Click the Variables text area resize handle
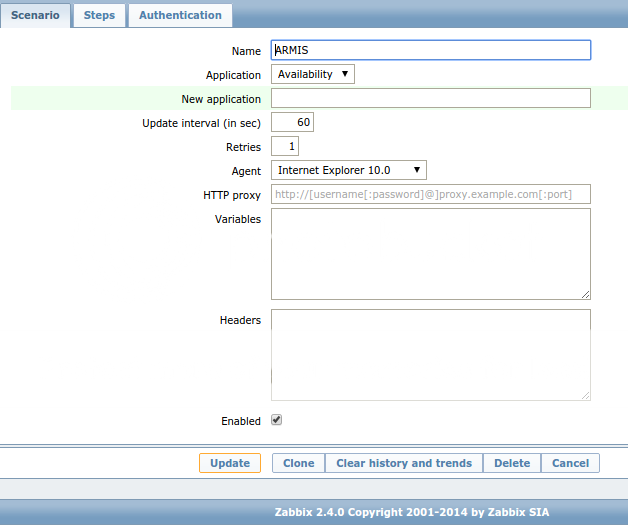628x525 pixels. pos(585,294)
